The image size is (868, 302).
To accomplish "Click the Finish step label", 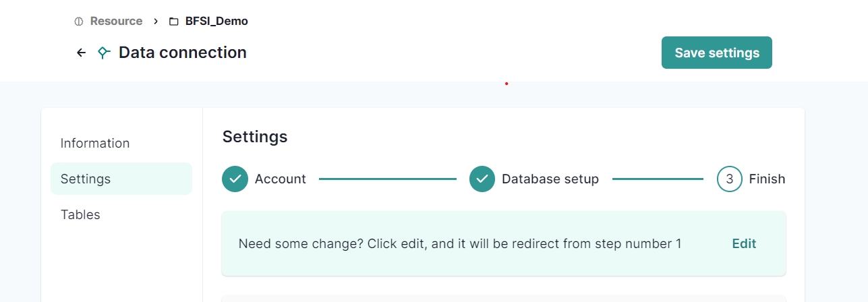I will coord(767,179).
